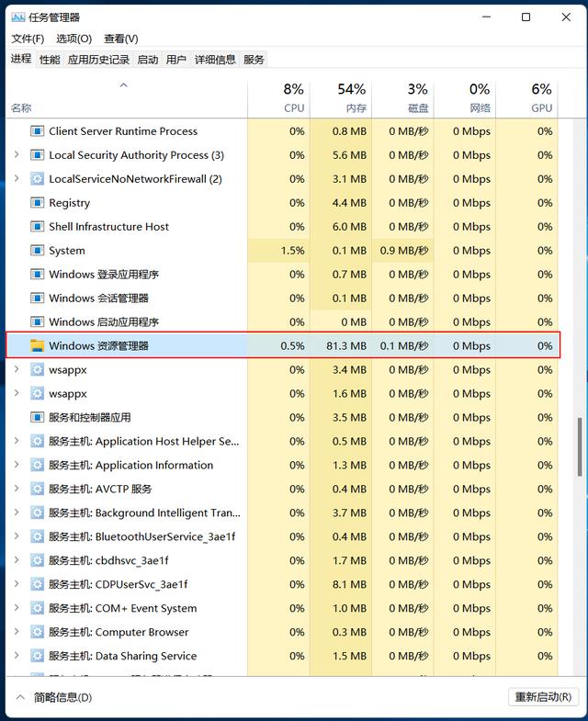This screenshot has height=721, width=588.
Task: Click Computer Browser gear icon
Action: point(37,632)
